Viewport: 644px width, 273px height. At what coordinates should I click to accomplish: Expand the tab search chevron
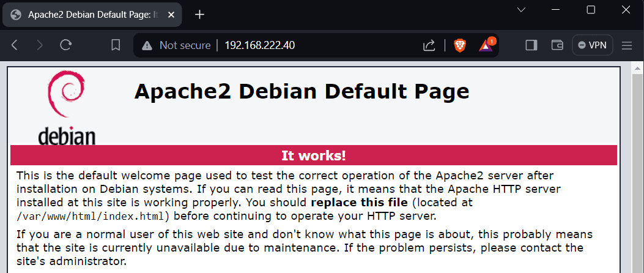click(x=521, y=10)
